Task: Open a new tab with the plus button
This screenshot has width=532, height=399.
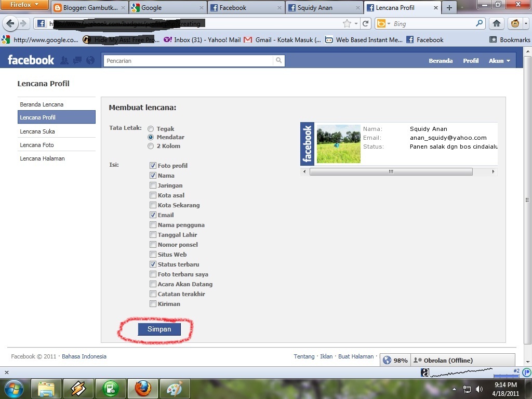Action: [x=449, y=8]
